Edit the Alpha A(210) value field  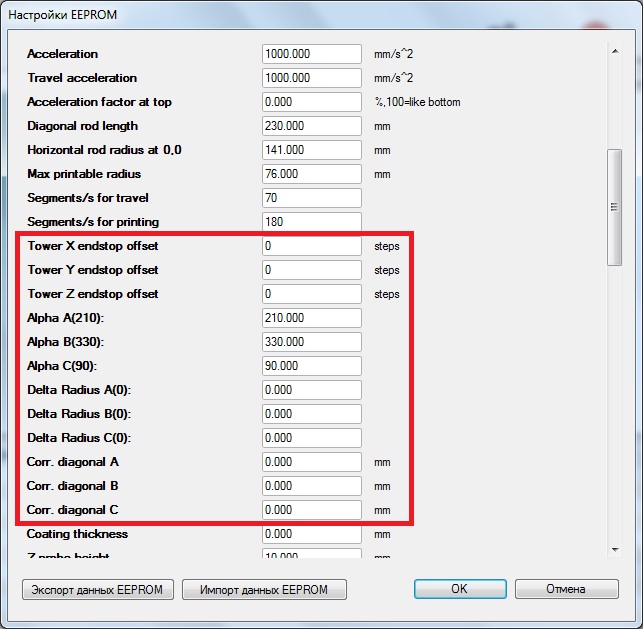pos(312,318)
